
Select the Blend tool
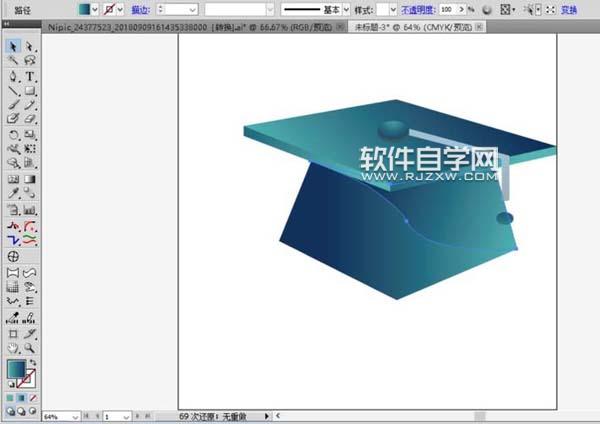[29, 193]
